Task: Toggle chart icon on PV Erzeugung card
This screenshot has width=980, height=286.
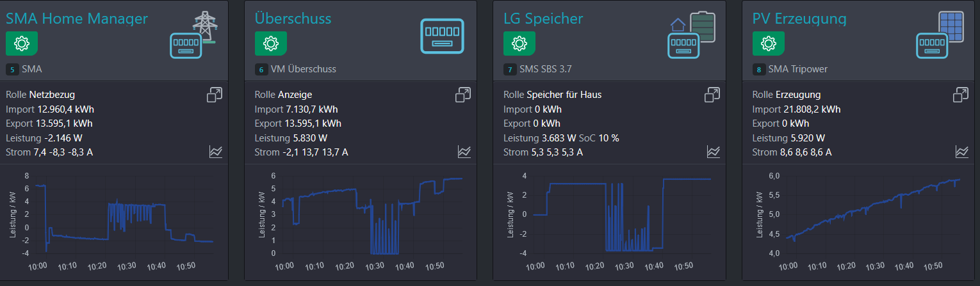Action: tap(961, 152)
